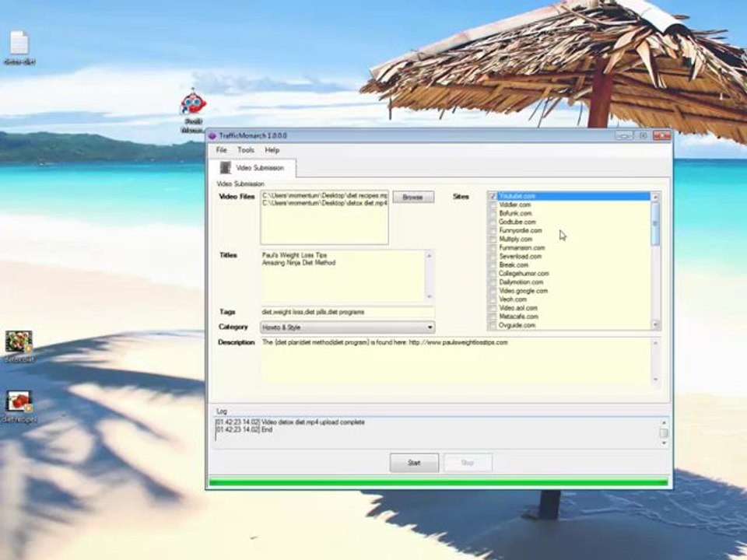The image size is (747, 560).
Task: Click the Description box scroll up arrow
Action: click(655, 343)
